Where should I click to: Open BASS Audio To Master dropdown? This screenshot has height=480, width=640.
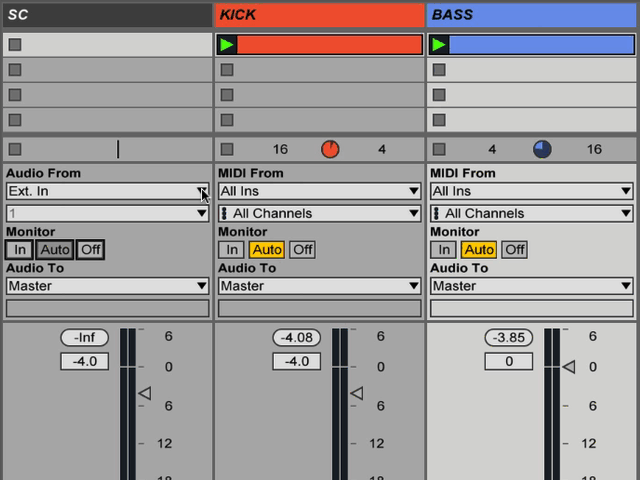coord(532,286)
